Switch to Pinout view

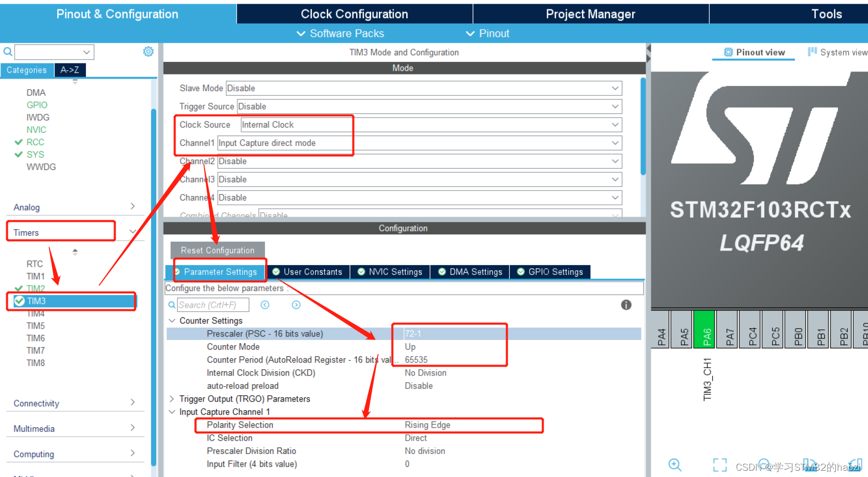[x=754, y=52]
